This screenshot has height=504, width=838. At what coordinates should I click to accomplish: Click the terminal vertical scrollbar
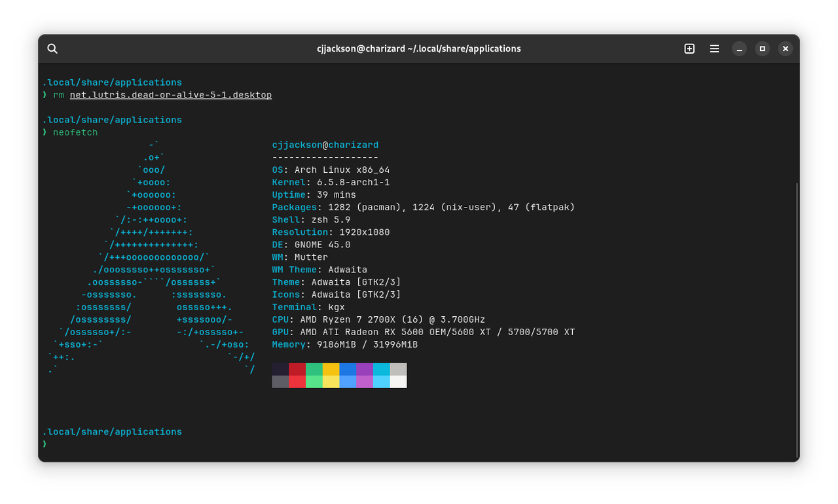point(797,321)
